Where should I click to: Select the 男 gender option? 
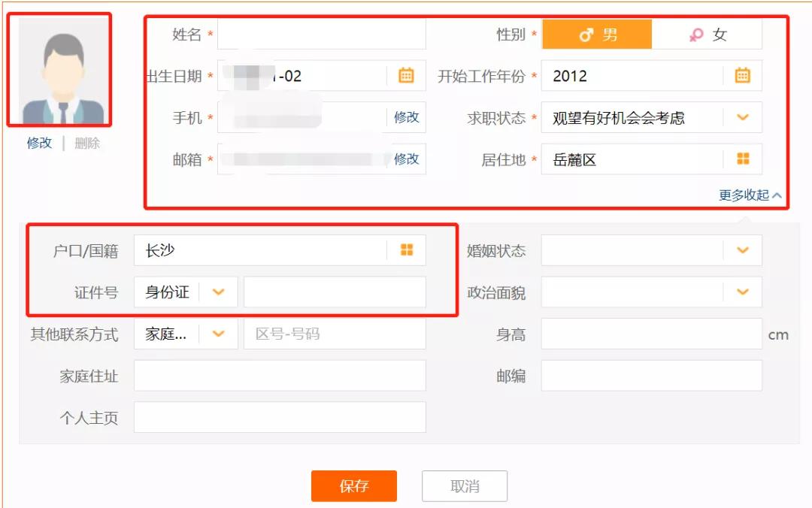596,34
